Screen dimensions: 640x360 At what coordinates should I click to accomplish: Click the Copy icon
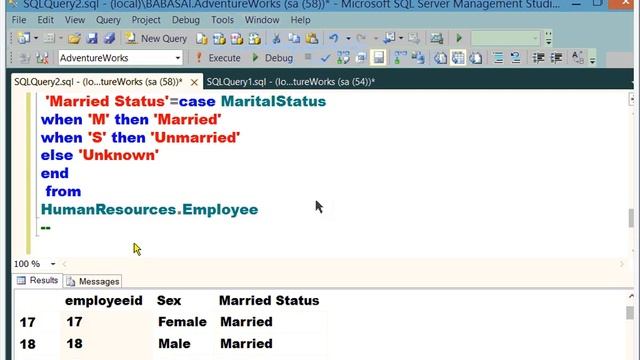click(x=294, y=38)
